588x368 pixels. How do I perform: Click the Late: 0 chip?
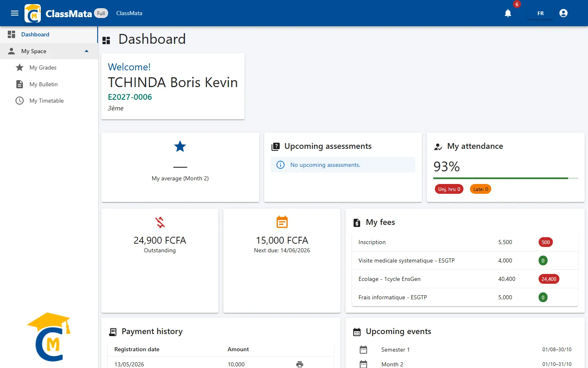tap(481, 189)
